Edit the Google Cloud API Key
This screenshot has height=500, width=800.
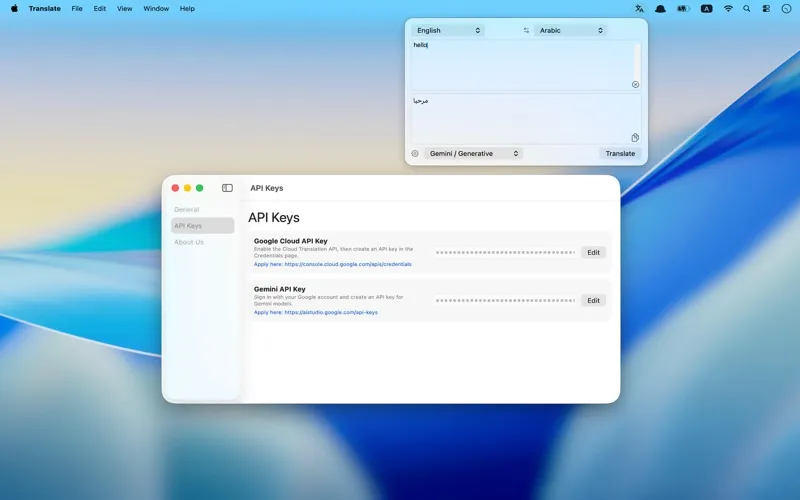point(593,253)
